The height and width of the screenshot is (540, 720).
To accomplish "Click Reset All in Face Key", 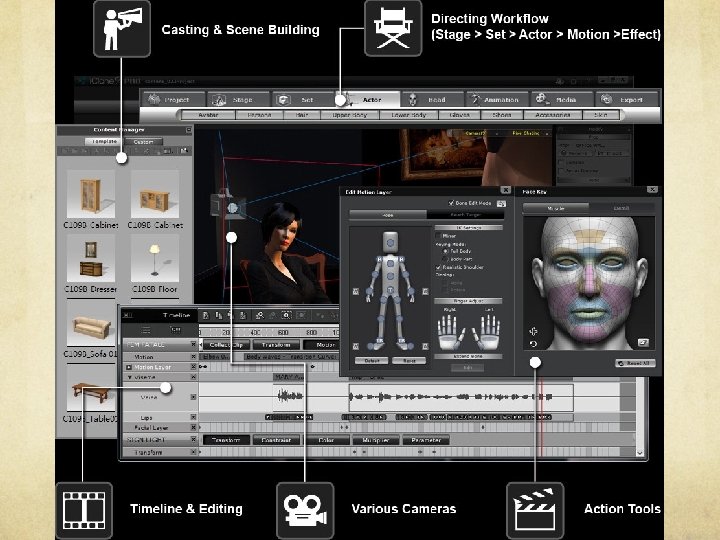I will coord(635,363).
